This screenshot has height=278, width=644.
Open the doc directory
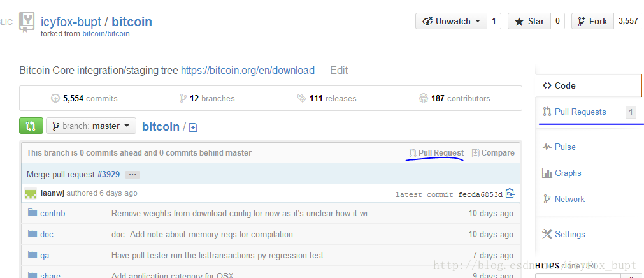(x=47, y=235)
